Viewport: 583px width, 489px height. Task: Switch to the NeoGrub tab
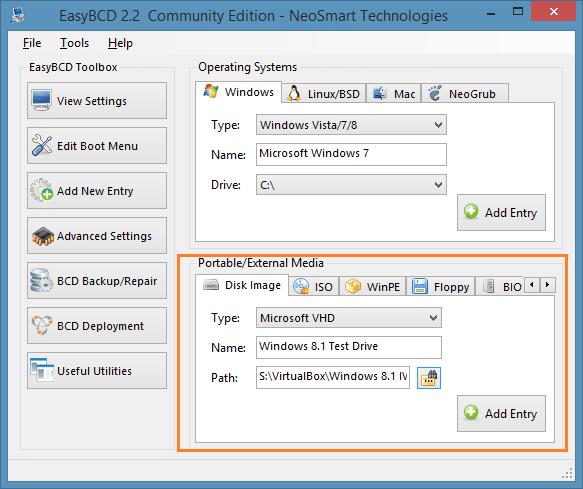click(464, 93)
